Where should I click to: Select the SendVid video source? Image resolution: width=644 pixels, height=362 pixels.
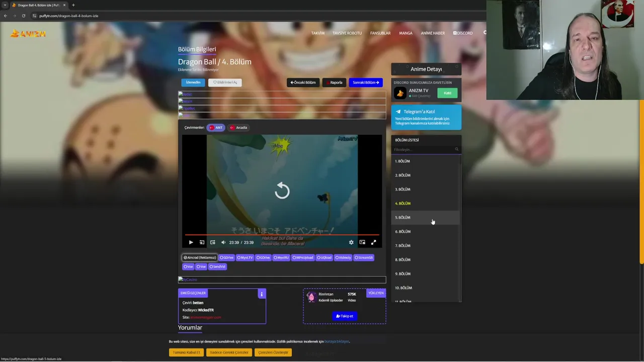(217, 266)
